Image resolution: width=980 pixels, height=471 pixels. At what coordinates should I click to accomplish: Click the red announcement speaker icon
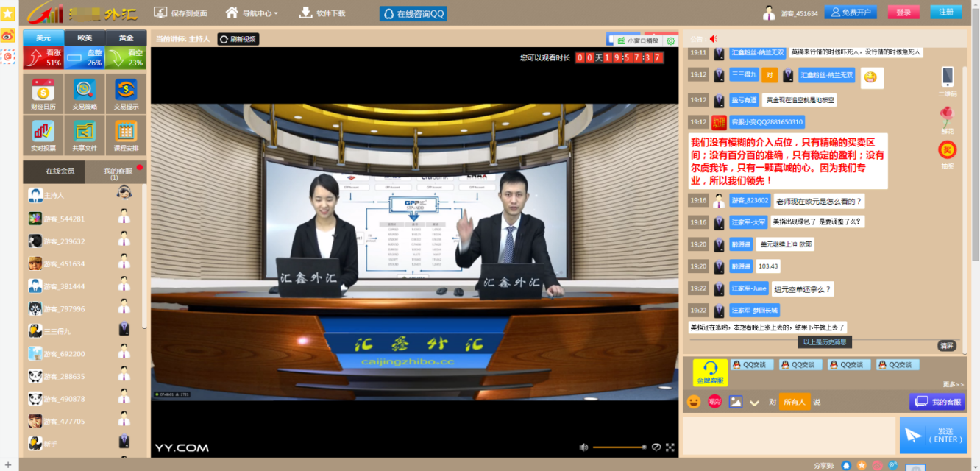[x=713, y=38]
